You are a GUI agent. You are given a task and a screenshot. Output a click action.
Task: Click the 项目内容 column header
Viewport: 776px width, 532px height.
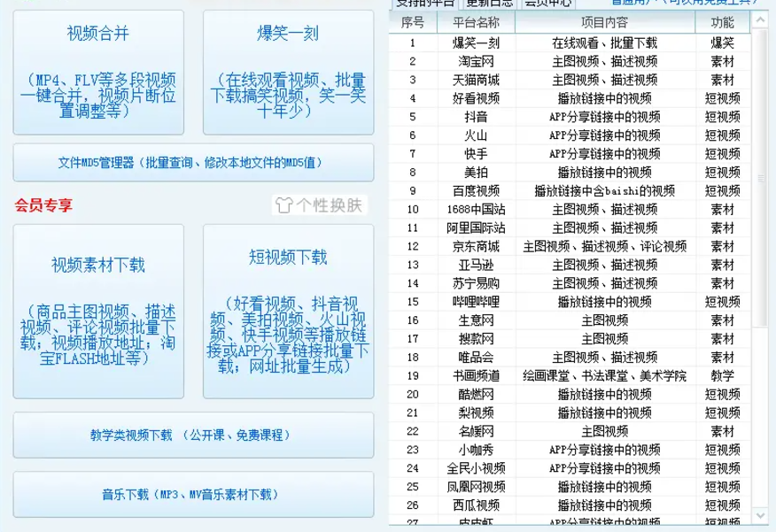click(605, 22)
